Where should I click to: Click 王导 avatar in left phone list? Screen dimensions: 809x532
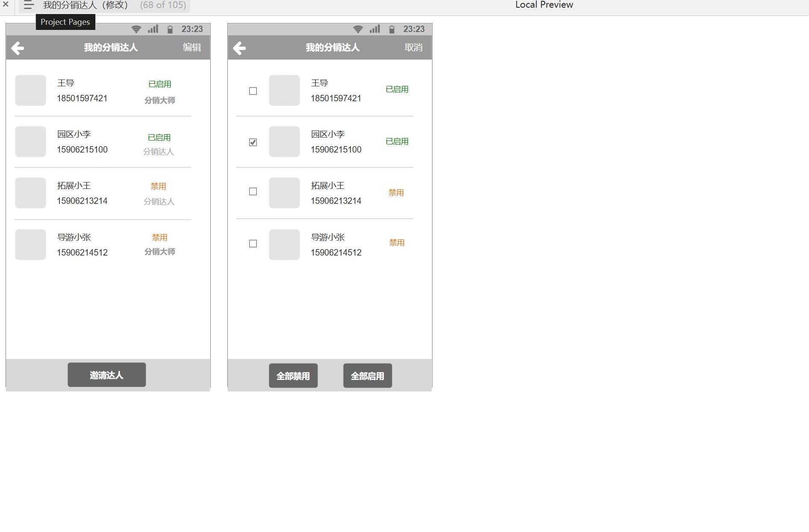[x=30, y=90]
